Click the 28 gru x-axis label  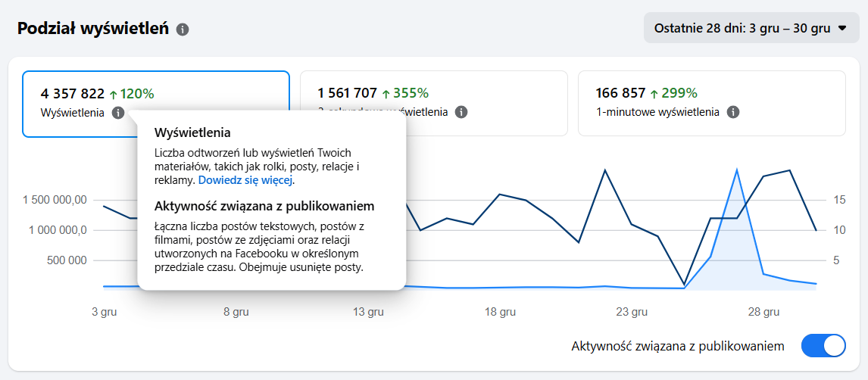(x=763, y=312)
